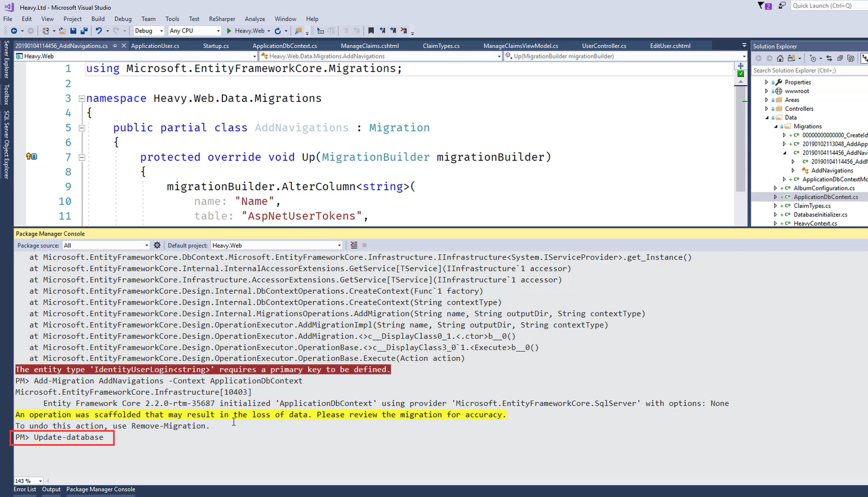
Task: Click the New Project toolbar icon
Action: pos(46,31)
